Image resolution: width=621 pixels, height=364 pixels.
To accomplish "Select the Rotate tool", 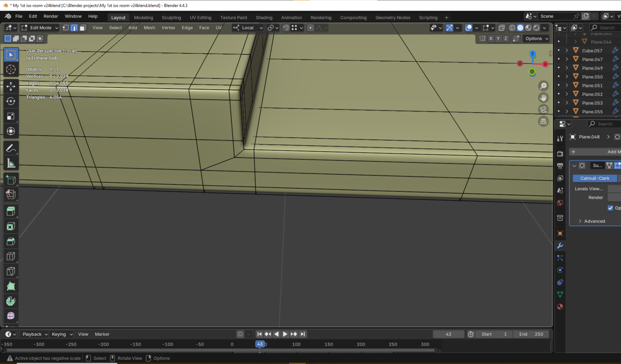I will point(11,101).
